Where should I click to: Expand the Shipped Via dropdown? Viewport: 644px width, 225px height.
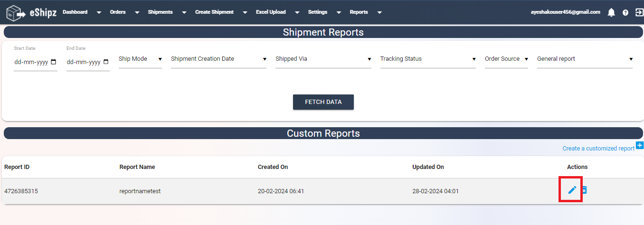pyautogui.click(x=323, y=59)
